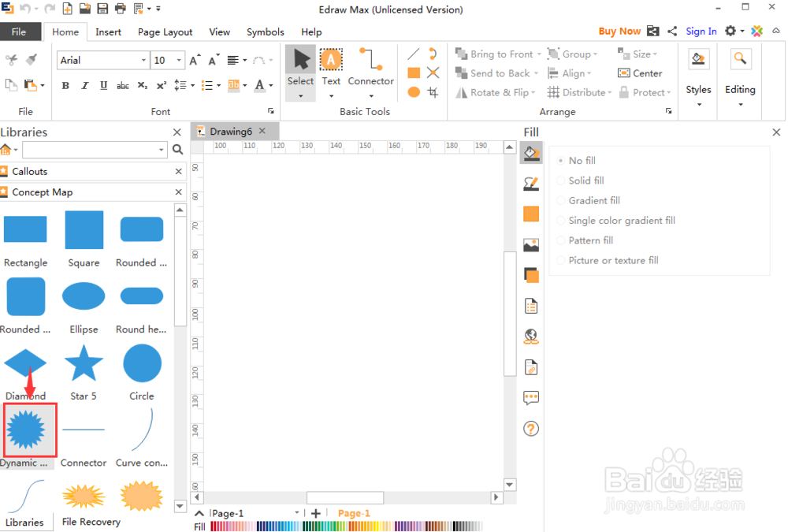Image resolution: width=788 pixels, height=532 pixels.
Task: Close the Concept Map library
Action: pos(178,192)
